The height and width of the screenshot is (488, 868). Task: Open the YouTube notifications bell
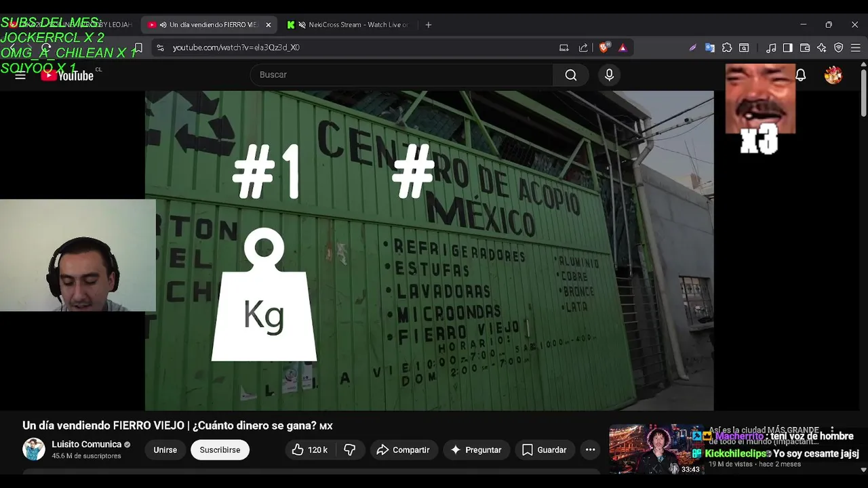click(800, 75)
